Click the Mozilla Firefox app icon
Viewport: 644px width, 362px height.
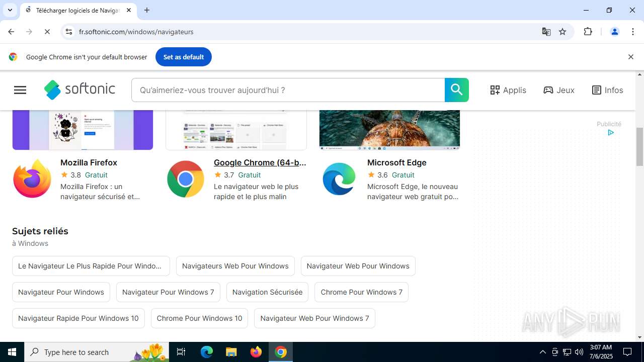[x=32, y=179]
